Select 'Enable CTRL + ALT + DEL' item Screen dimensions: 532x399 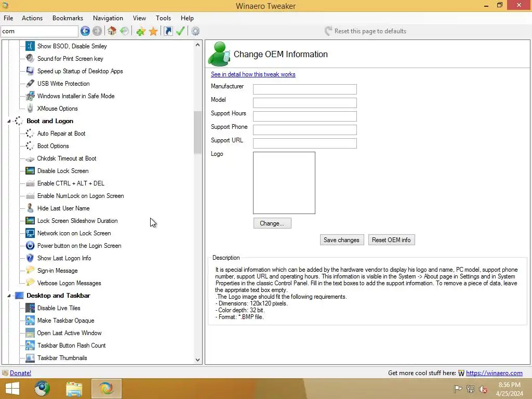click(71, 183)
